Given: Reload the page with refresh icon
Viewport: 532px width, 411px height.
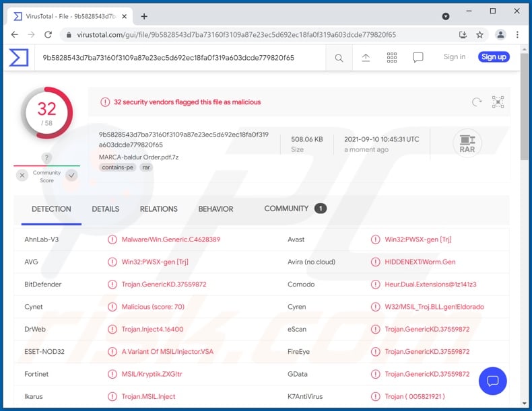Looking at the screenshot, I should point(48,34).
